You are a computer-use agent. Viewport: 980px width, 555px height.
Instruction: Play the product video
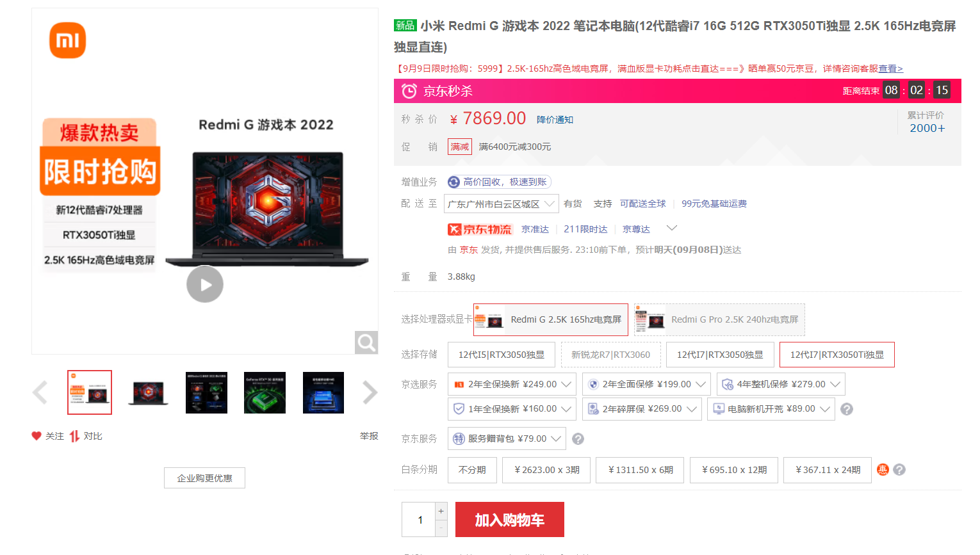coord(205,284)
